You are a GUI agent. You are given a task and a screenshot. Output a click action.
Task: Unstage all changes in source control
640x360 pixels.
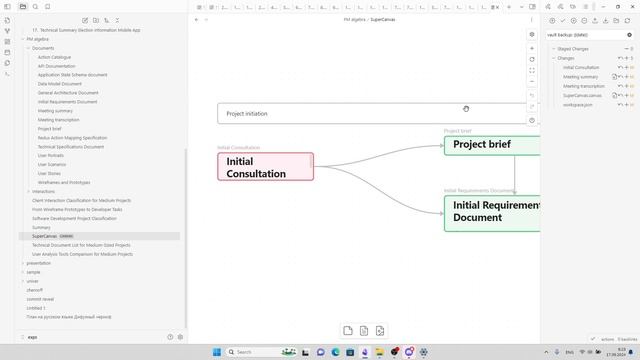pos(584,20)
